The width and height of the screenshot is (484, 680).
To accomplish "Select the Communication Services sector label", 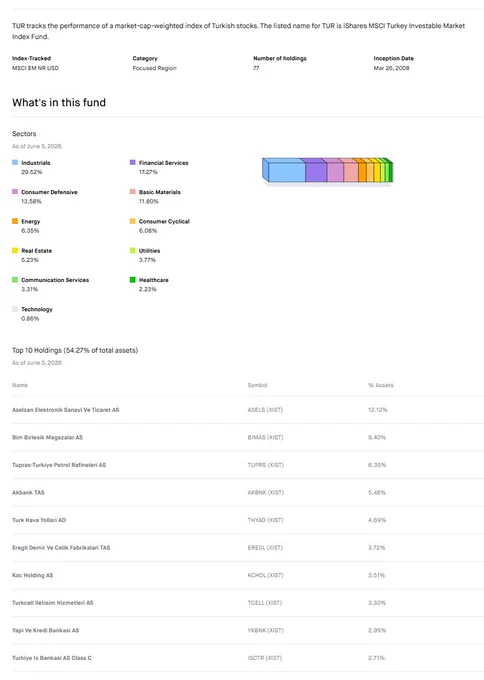I will [x=55, y=280].
